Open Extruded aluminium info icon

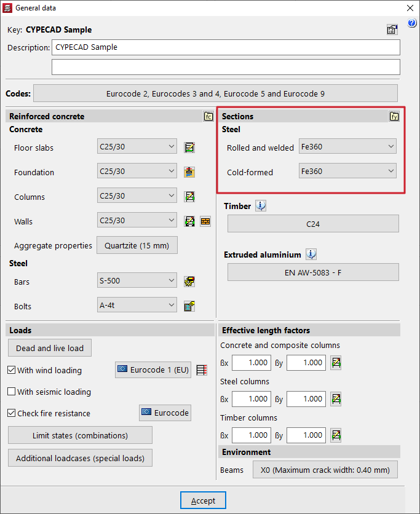[x=311, y=255]
